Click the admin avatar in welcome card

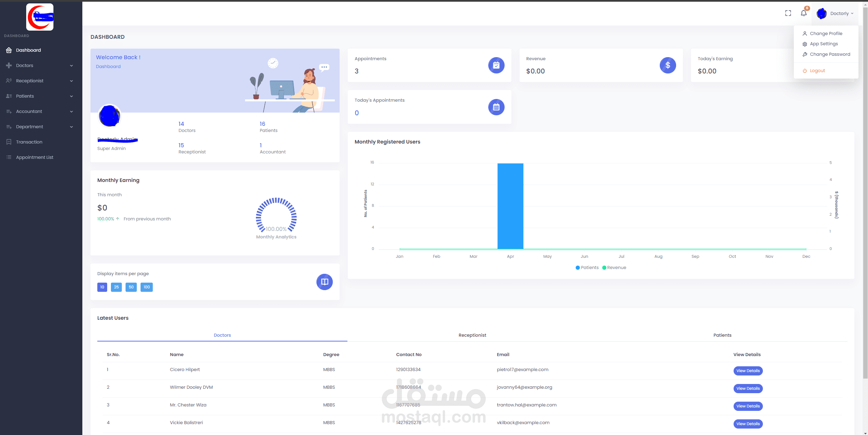tap(110, 116)
